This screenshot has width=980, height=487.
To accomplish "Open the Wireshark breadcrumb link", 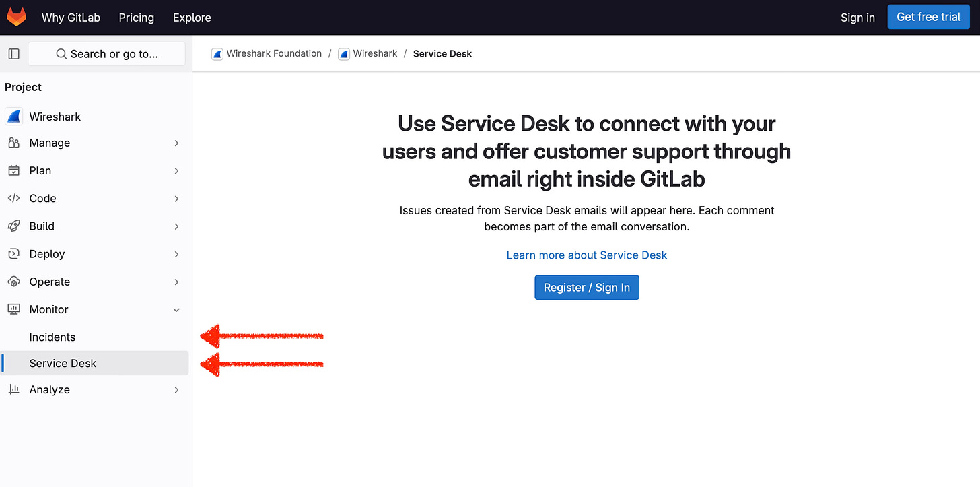I will coord(375,53).
